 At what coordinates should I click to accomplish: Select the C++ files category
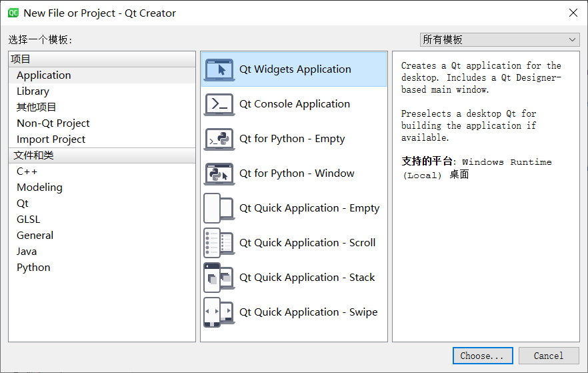102,171
